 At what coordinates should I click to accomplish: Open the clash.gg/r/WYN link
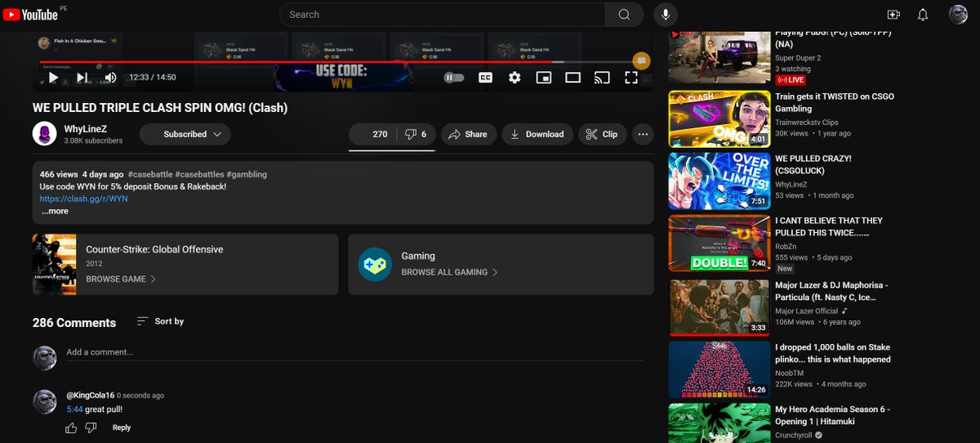click(83, 199)
